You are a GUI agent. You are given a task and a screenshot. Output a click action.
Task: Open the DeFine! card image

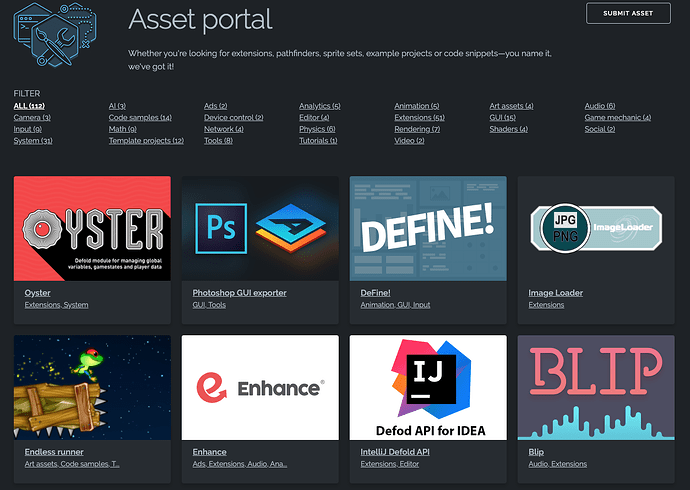[428, 229]
